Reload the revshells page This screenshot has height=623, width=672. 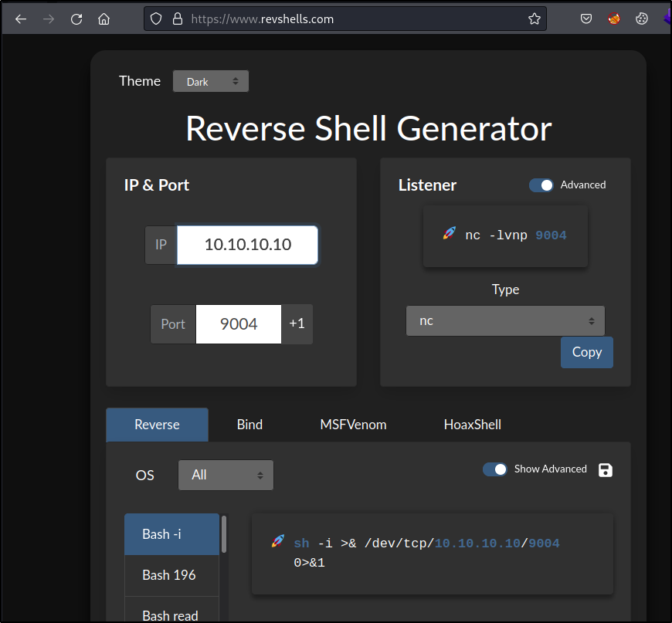[76, 19]
